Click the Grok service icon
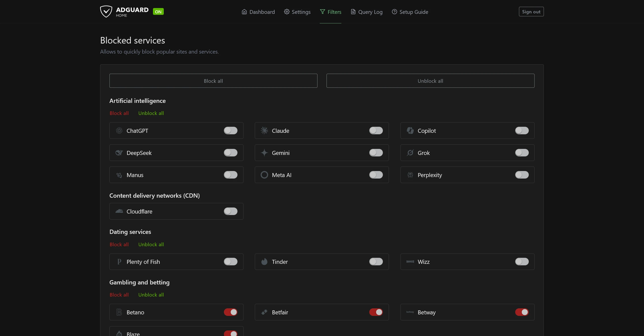This screenshot has width=644, height=336. pyautogui.click(x=410, y=153)
